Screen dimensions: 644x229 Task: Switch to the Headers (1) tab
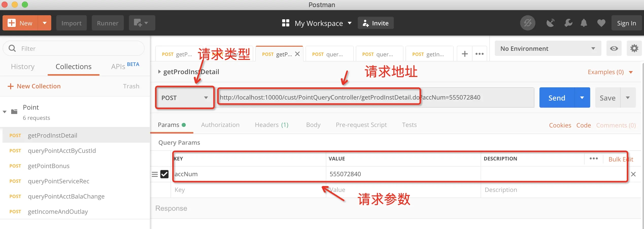[272, 125]
